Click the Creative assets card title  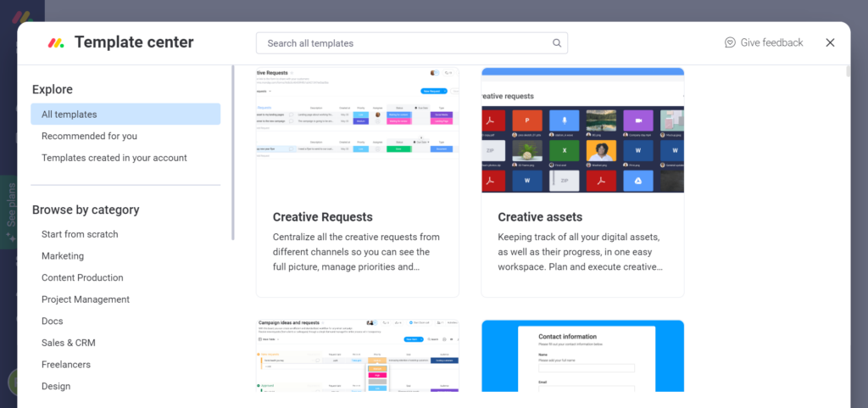pos(540,217)
